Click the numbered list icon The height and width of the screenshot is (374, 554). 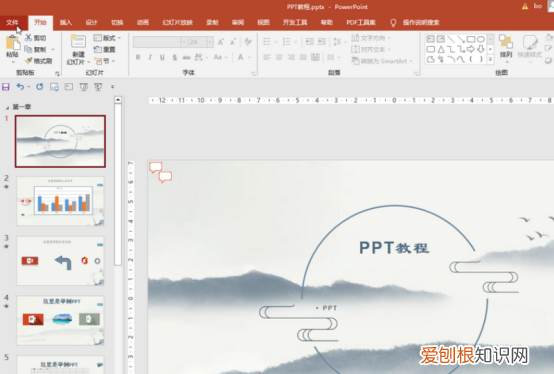[287, 42]
